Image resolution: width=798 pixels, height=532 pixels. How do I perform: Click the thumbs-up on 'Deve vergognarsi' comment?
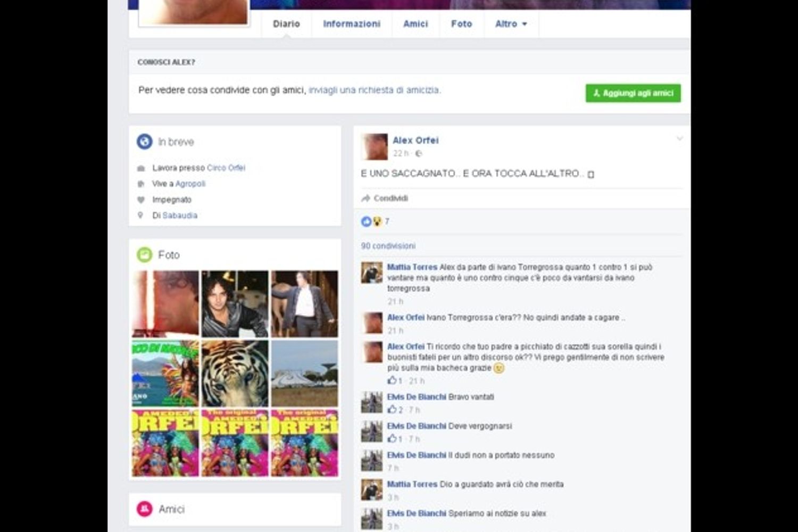(392, 439)
